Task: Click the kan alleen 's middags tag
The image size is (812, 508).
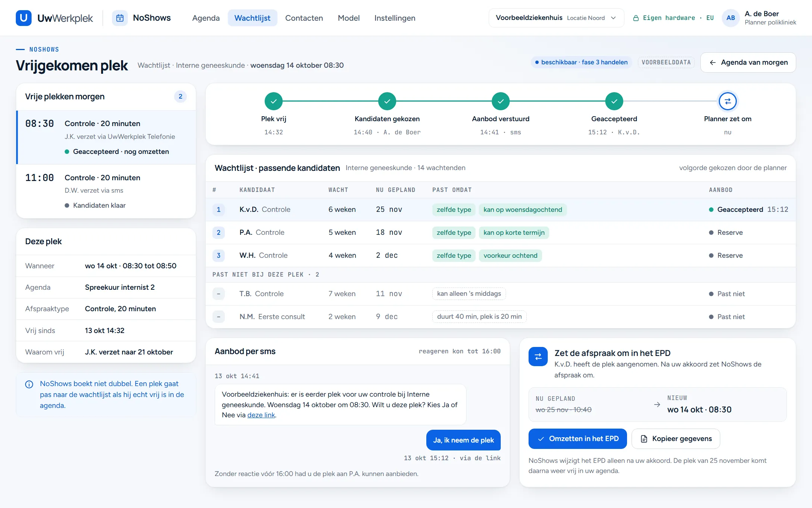Action: point(469,294)
